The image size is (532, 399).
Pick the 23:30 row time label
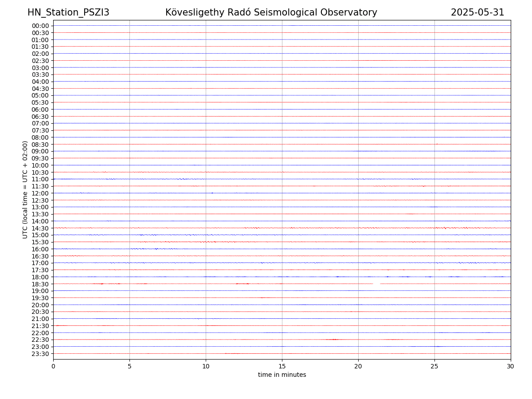40,354
